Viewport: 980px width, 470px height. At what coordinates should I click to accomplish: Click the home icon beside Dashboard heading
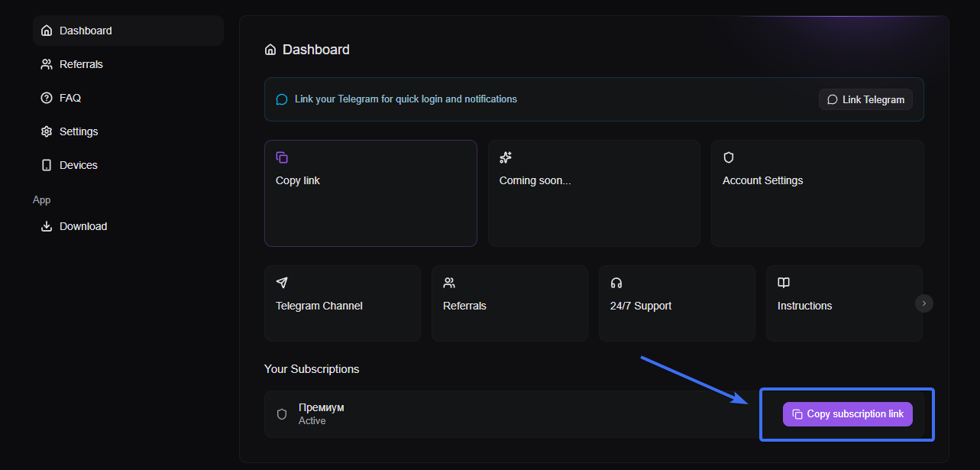coord(270,50)
